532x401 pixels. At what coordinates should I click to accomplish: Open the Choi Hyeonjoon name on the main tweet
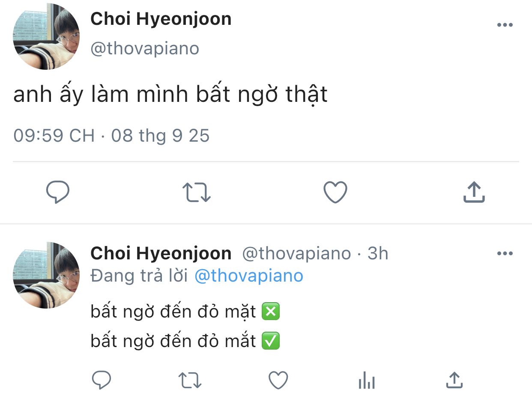(161, 19)
